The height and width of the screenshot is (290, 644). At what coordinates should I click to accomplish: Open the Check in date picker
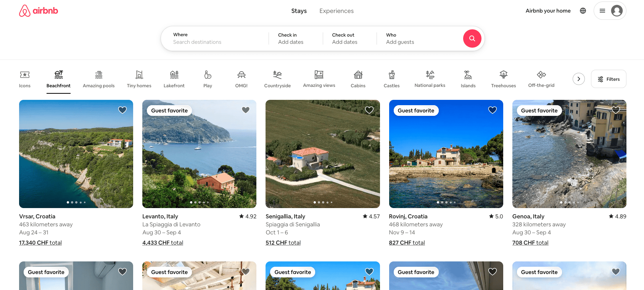tap(296, 38)
